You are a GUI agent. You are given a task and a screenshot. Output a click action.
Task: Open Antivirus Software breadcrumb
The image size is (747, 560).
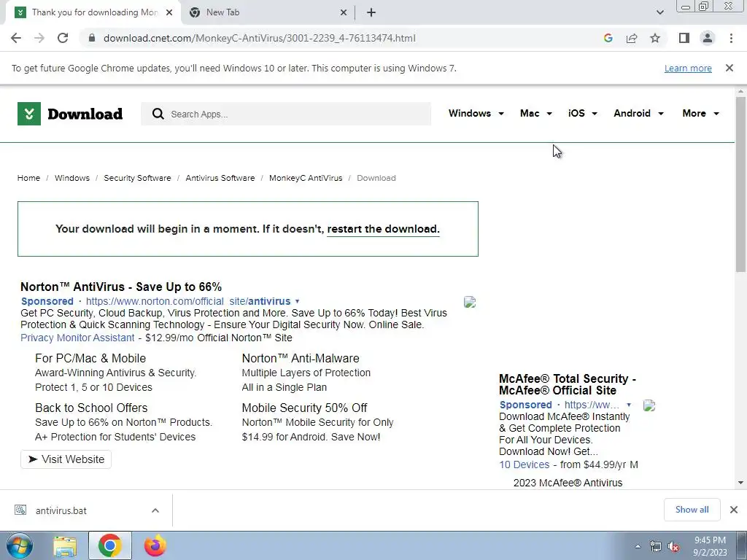coord(220,178)
